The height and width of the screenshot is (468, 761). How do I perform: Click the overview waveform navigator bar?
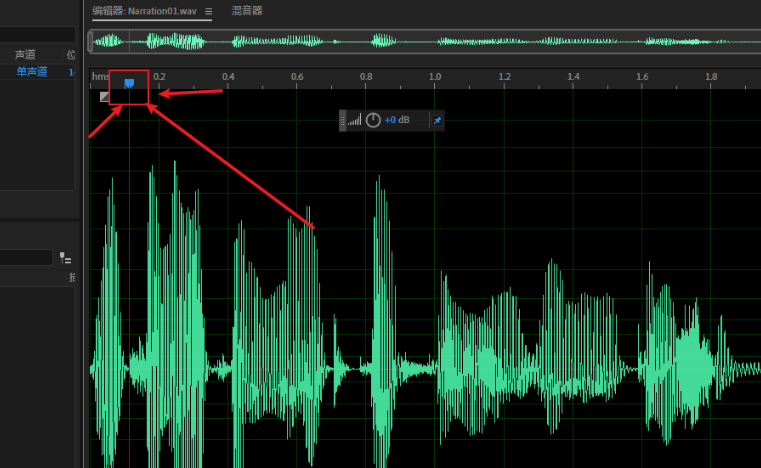(x=425, y=41)
